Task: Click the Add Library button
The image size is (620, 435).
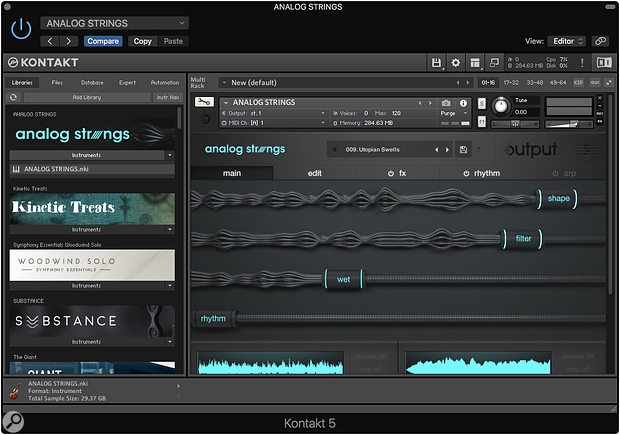Action: [x=87, y=97]
